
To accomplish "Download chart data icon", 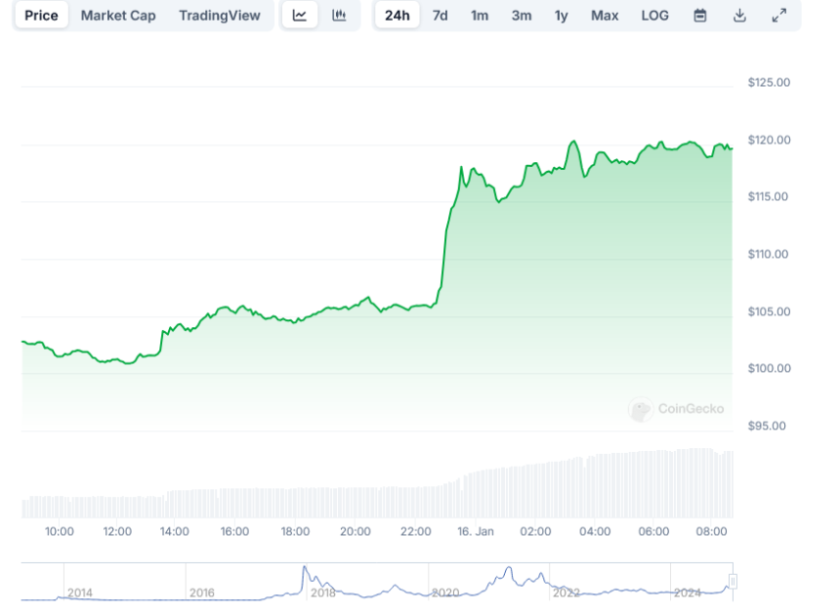I will pyautogui.click(x=739, y=16).
